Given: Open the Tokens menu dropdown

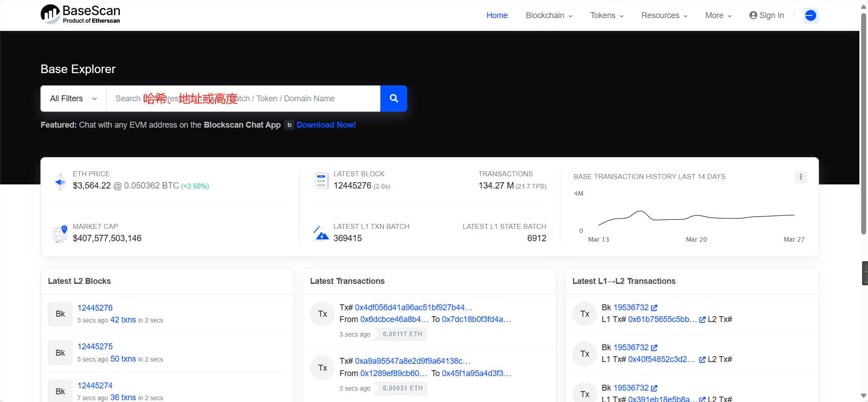Looking at the screenshot, I should pos(607,15).
